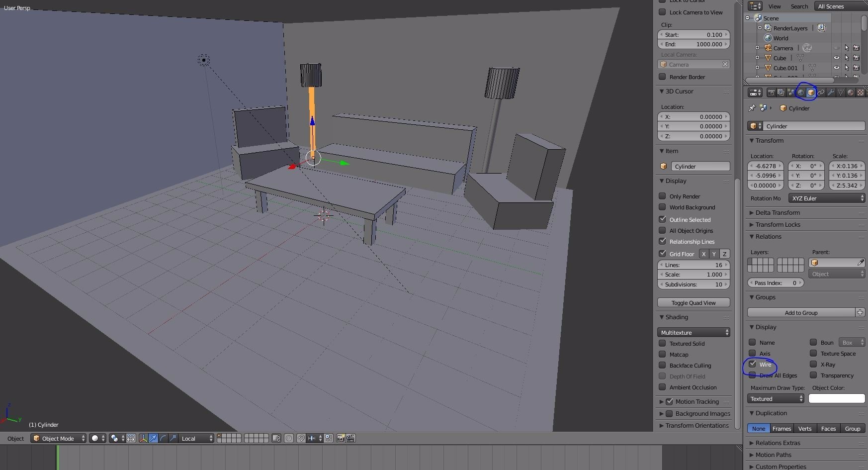Enable the Ambient Occlusion checkbox
The image size is (868, 470).
662,387
